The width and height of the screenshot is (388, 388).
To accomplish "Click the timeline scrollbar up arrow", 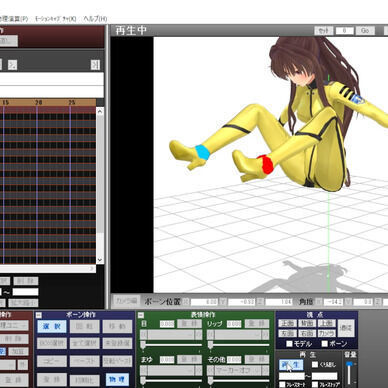I will coord(100,111).
